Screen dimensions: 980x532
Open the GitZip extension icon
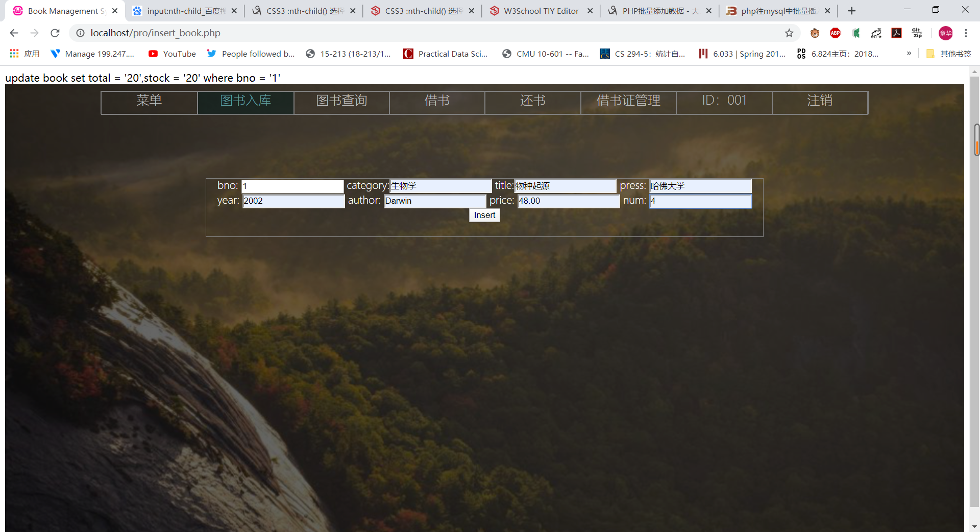point(917,33)
